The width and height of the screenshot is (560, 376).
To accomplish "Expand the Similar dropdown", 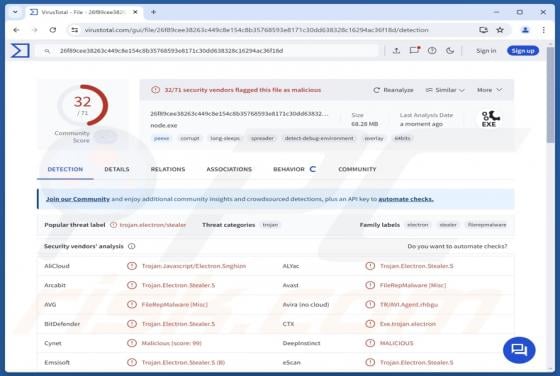I will click(445, 90).
